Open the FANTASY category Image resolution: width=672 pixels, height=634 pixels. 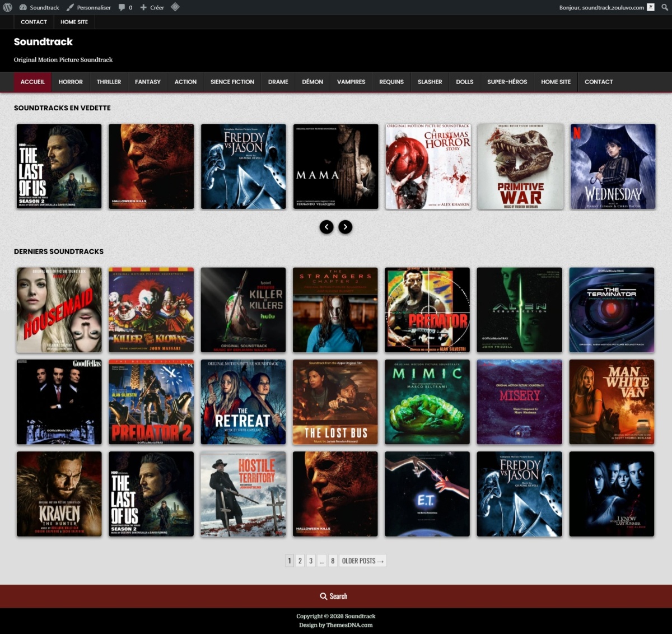tap(148, 82)
